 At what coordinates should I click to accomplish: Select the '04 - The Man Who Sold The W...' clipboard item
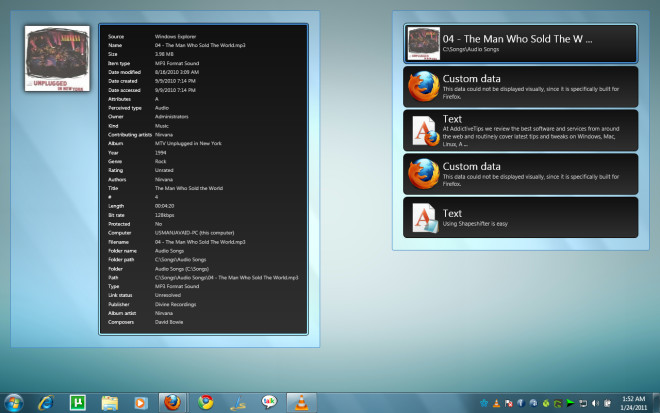pyautogui.click(x=520, y=43)
